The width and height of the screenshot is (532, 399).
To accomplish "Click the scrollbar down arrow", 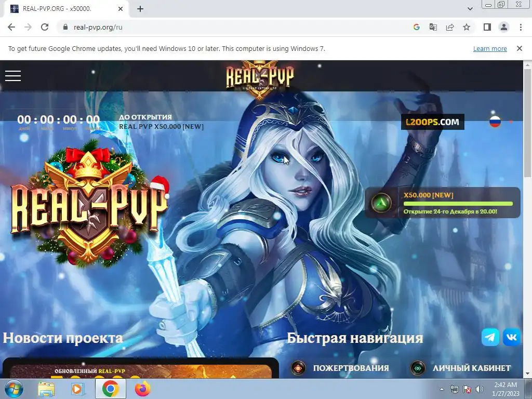I will [x=528, y=374].
